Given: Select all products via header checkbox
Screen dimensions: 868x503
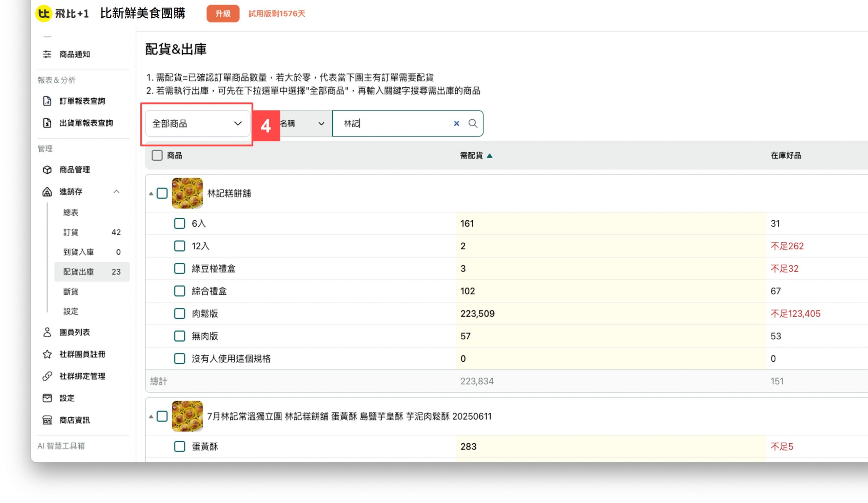Looking at the screenshot, I should point(157,155).
